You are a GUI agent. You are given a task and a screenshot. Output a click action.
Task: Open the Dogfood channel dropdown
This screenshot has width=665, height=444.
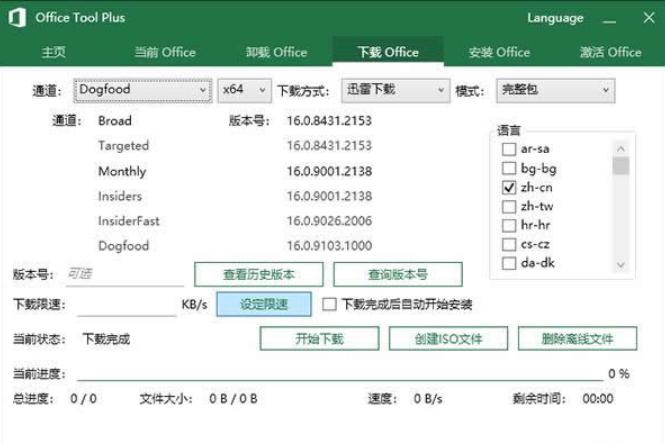pos(142,90)
